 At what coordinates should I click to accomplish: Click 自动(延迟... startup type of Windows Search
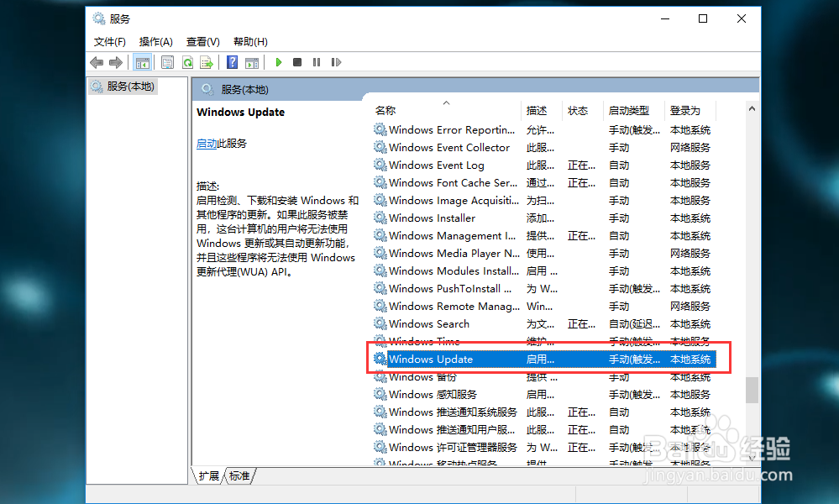point(635,324)
